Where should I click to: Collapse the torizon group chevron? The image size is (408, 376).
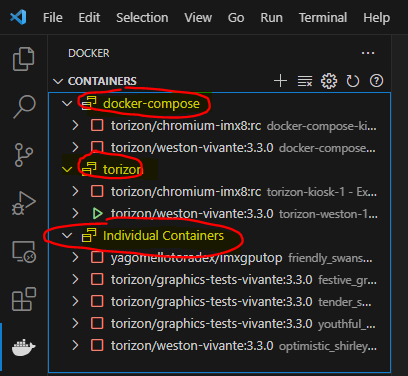(67, 169)
